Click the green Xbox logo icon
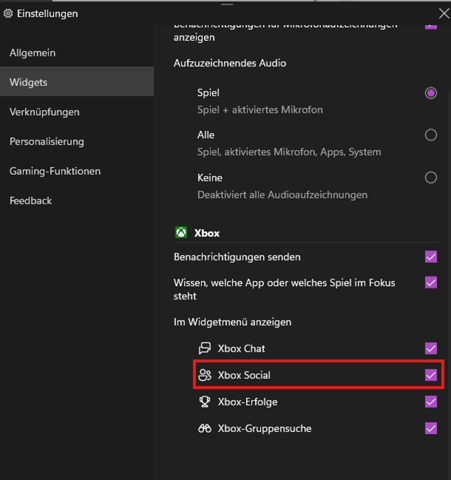The image size is (451, 480). 181,232
